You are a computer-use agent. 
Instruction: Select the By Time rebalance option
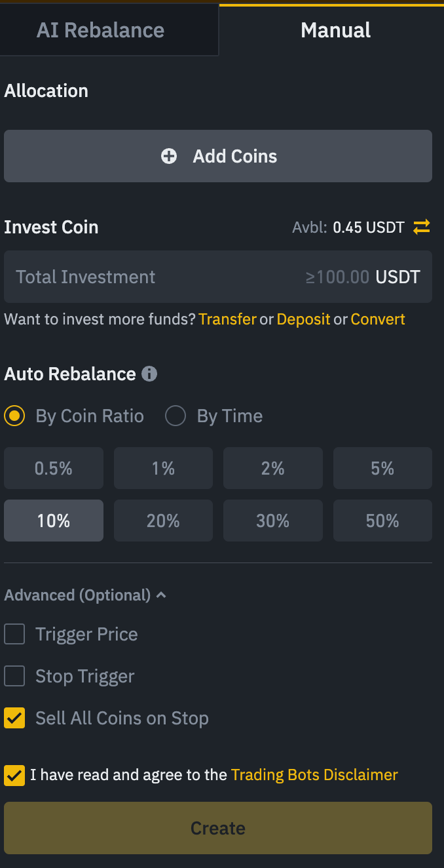tap(176, 416)
